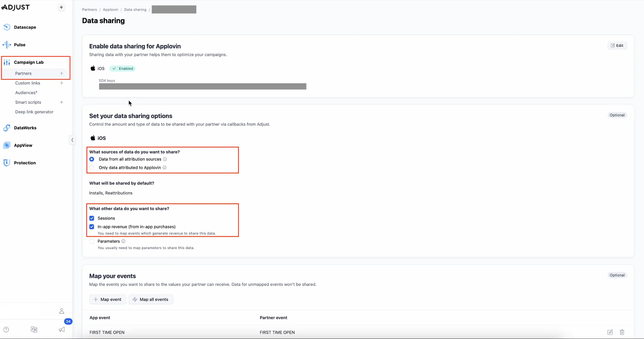Click the Apple iOS icon next to Enabled
This screenshot has width=644, height=339.
click(93, 68)
